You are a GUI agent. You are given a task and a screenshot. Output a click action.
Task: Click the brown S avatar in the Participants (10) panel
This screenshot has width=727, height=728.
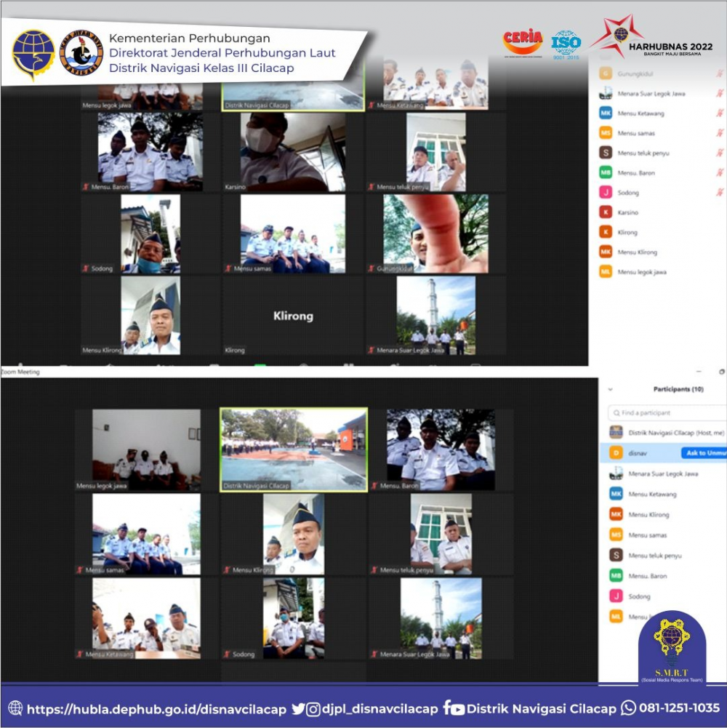tap(616, 556)
